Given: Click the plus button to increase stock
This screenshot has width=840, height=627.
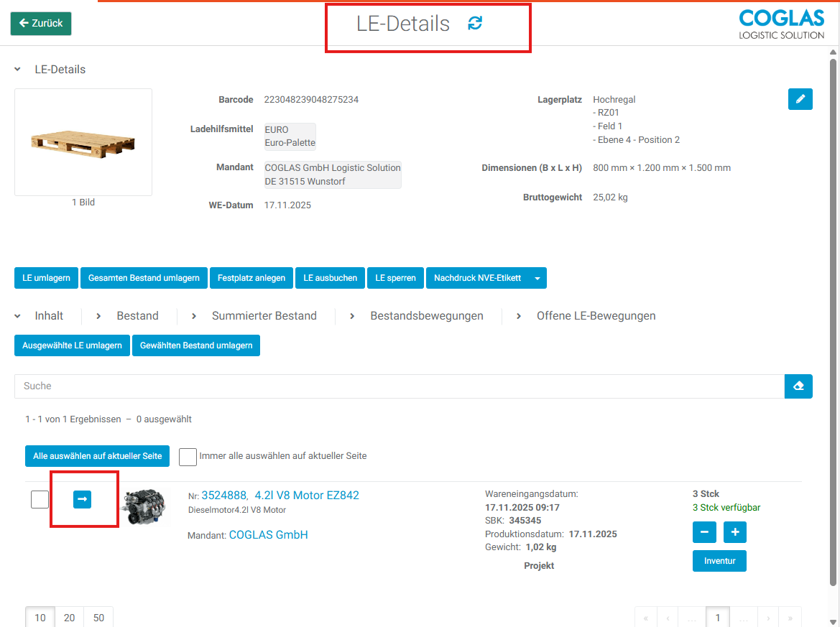Looking at the screenshot, I should pos(734,531).
